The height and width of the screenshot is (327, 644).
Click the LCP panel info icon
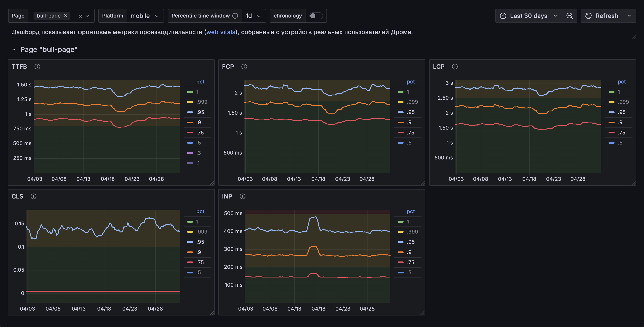click(455, 67)
